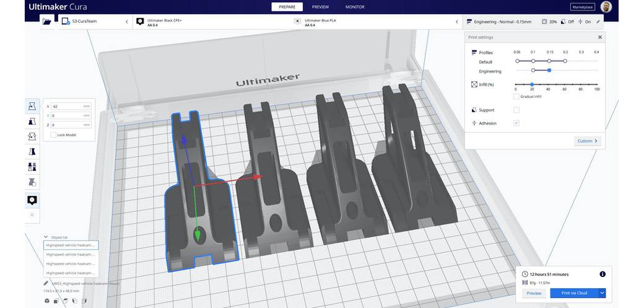Select the Scale tool in left toolbar
Image resolution: width=644 pixels, height=308 pixels.
[x=32, y=121]
